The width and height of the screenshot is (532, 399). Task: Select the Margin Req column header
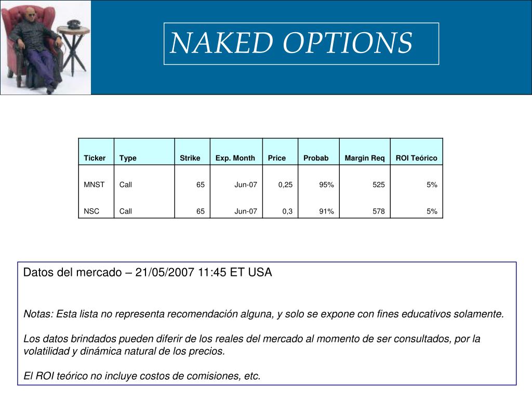pyautogui.click(x=365, y=152)
